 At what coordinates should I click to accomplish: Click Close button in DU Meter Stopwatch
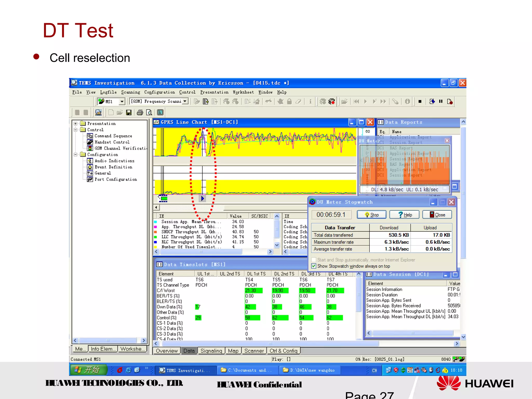(437, 215)
